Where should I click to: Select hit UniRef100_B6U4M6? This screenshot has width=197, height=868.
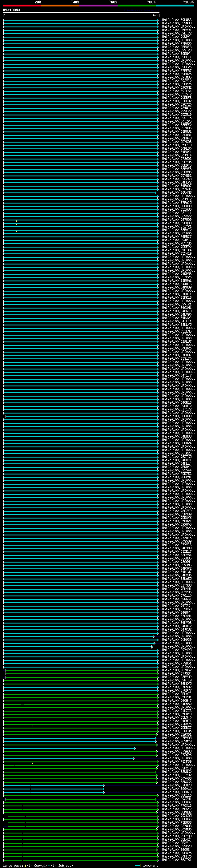[176, 192]
